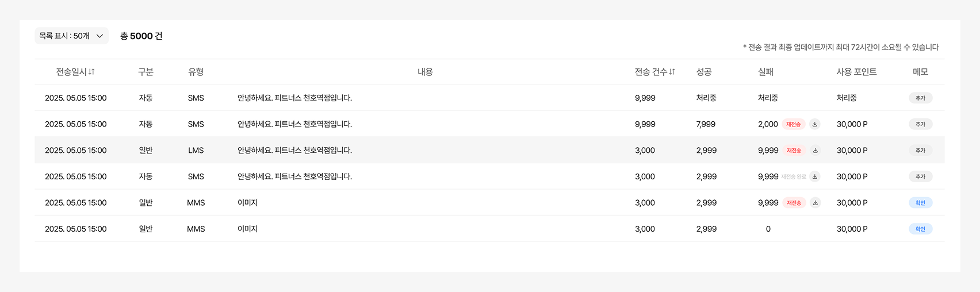The image size is (980, 292).
Task: Click the 재전송 완료 status label
Action: pyautogui.click(x=794, y=176)
